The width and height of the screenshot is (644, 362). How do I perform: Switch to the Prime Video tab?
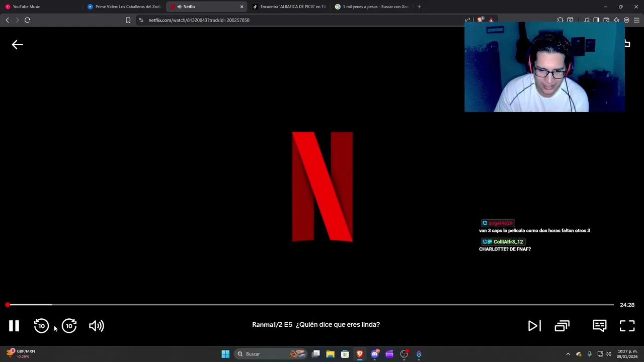point(125,7)
